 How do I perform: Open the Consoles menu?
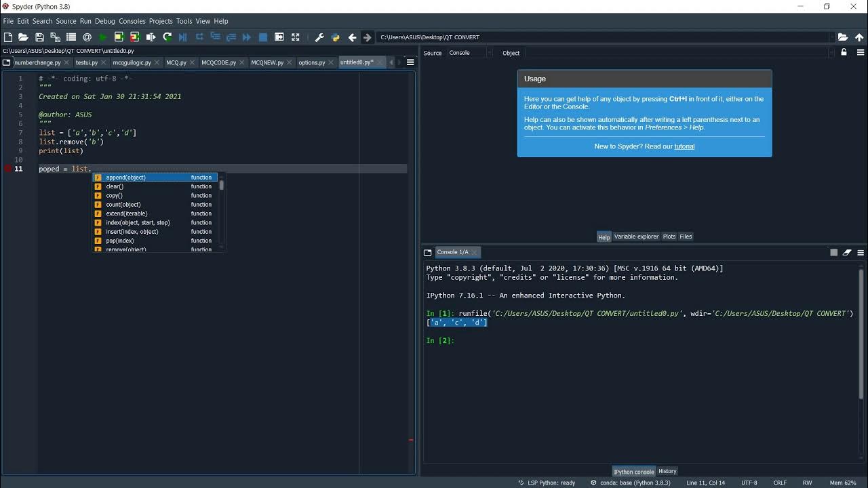tap(132, 21)
